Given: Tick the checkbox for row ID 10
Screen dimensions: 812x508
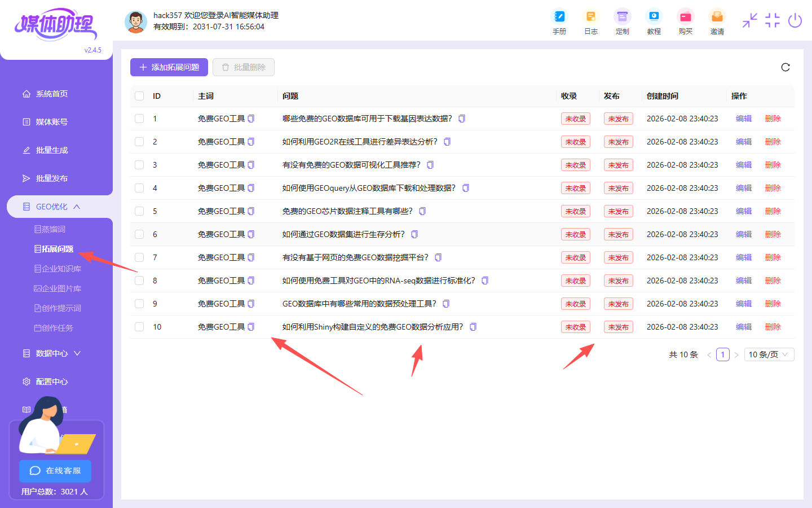Looking at the screenshot, I should click(x=139, y=327).
